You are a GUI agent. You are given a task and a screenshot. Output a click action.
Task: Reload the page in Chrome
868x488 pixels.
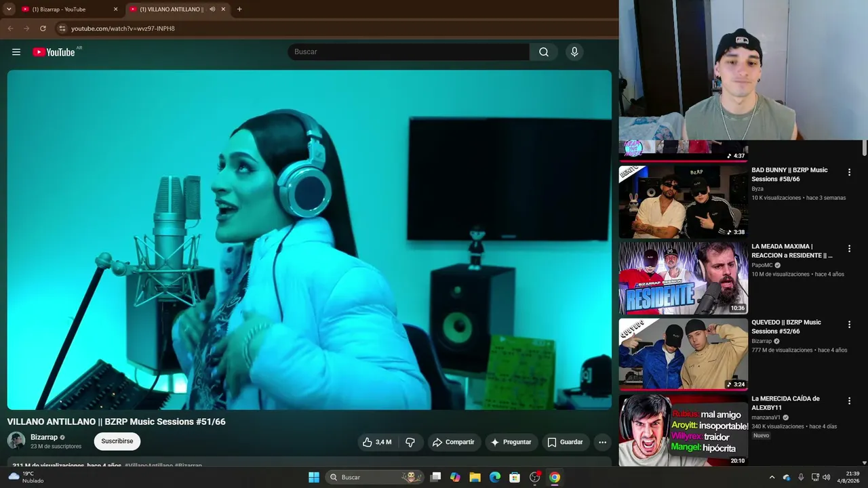point(43,28)
